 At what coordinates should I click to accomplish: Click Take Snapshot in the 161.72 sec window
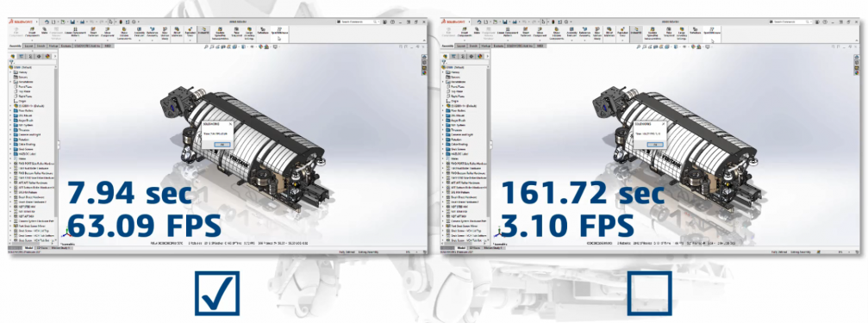669,32
